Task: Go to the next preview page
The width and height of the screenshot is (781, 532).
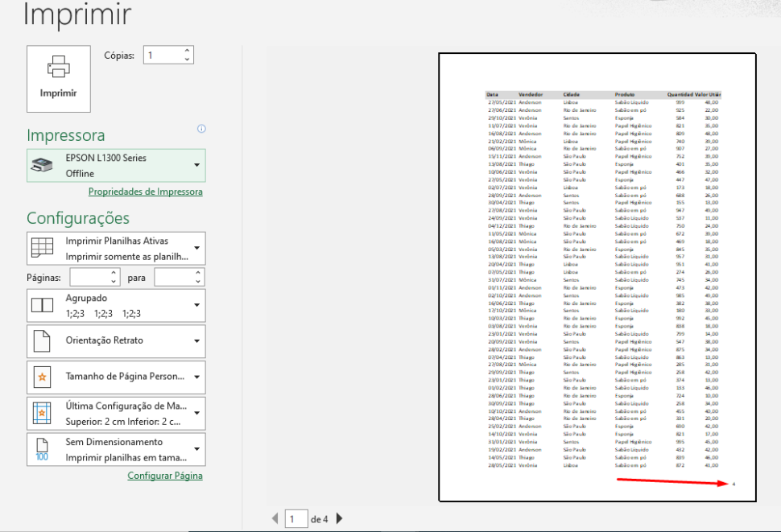Action: (339, 518)
